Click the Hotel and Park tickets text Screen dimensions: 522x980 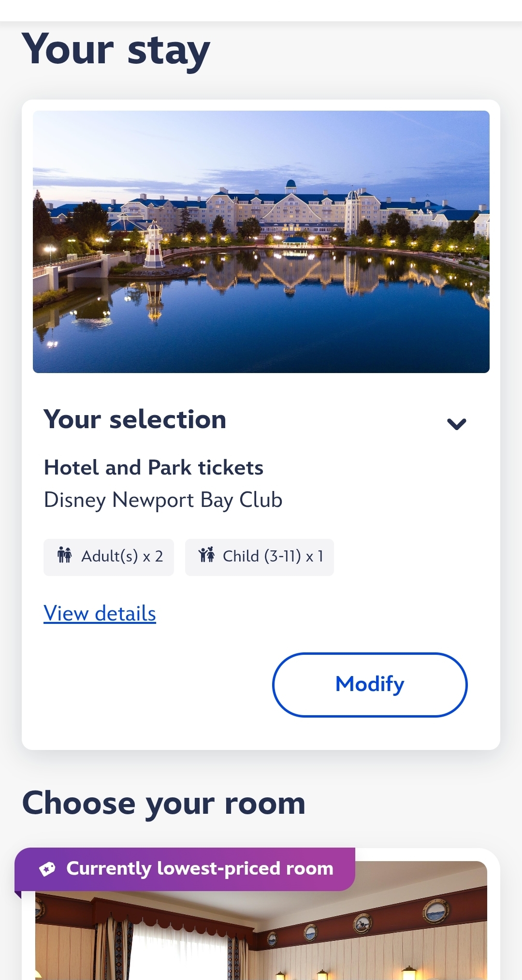[154, 467]
